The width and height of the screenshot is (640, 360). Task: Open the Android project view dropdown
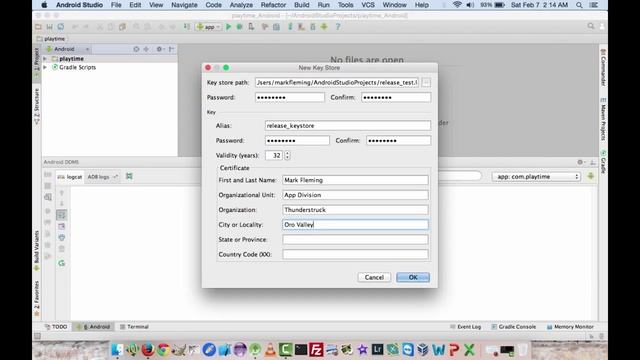[68, 49]
